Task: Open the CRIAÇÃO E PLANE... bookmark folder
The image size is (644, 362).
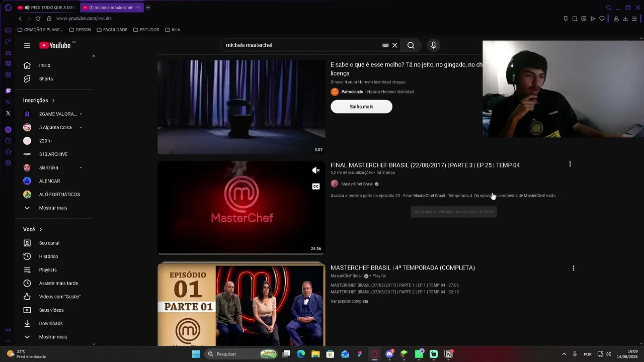Action: tap(40, 30)
